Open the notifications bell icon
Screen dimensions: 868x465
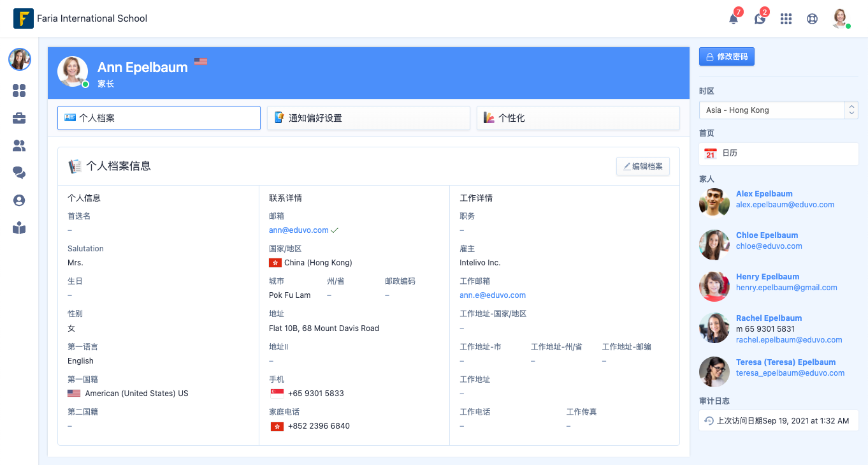tap(734, 18)
